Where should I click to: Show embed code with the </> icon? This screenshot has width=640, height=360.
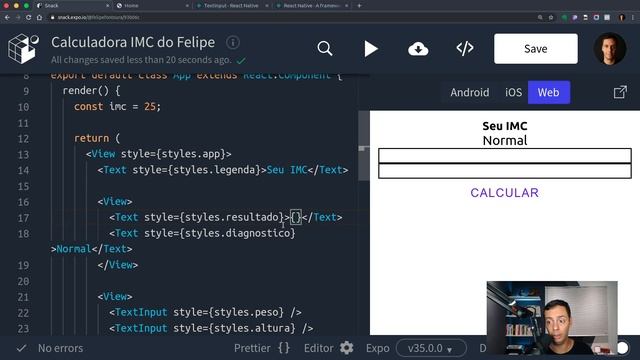465,49
